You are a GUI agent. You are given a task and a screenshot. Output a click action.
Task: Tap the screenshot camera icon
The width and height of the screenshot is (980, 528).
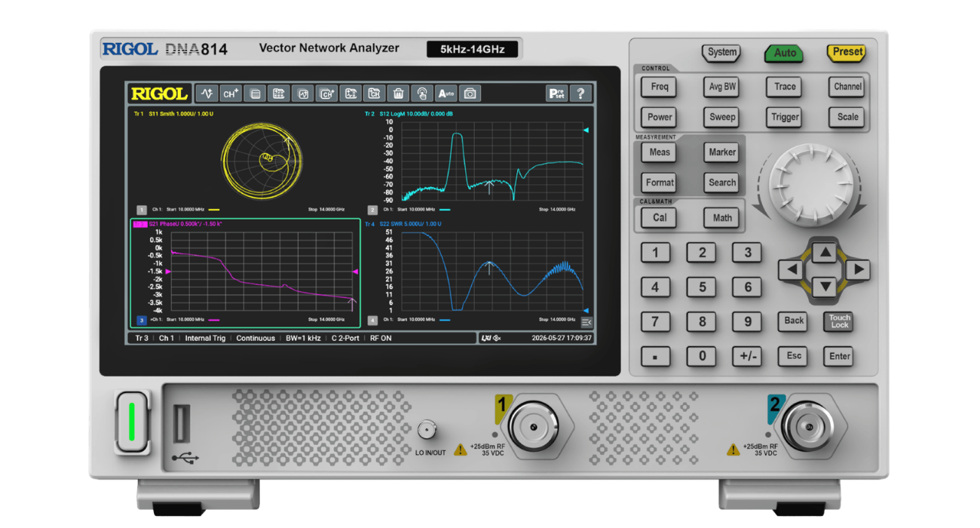pos(470,94)
